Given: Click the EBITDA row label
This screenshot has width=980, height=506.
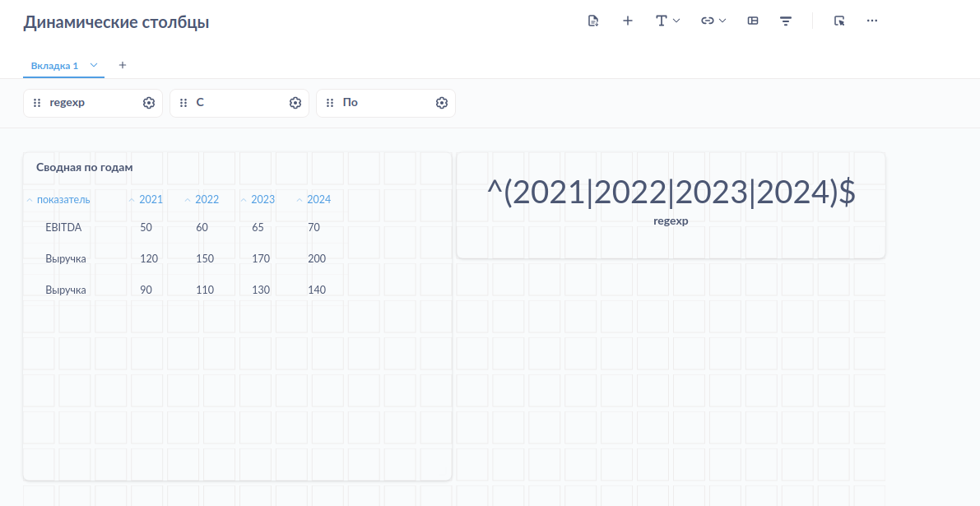Looking at the screenshot, I should (63, 228).
